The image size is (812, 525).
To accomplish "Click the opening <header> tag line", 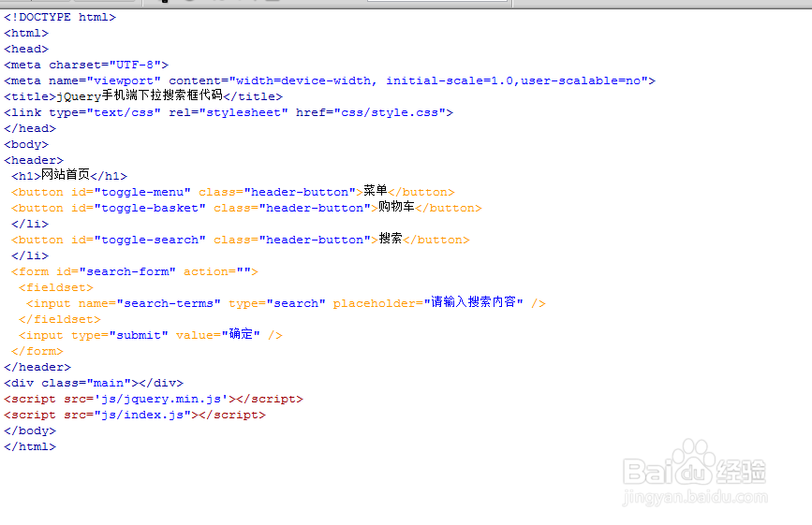I will [x=33, y=161].
